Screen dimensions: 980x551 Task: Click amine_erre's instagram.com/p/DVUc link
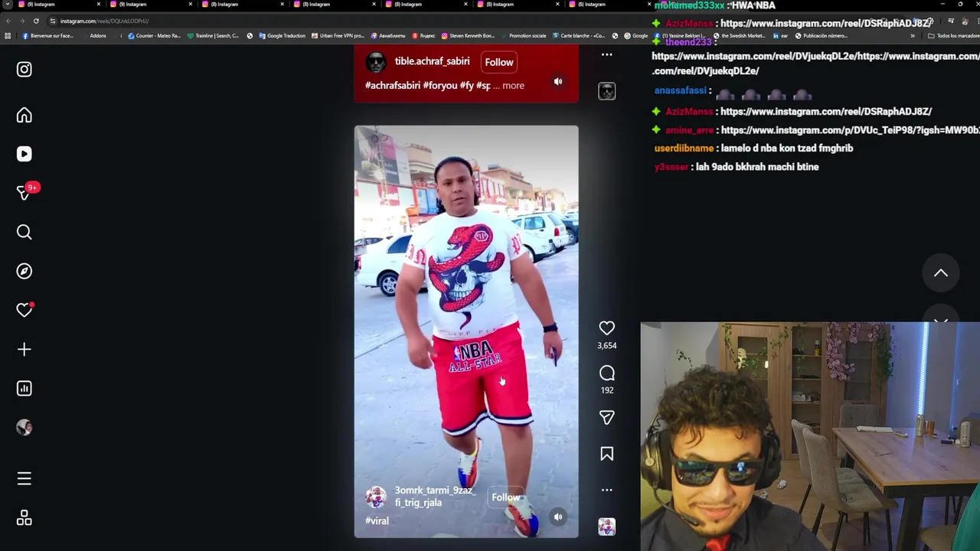coord(850,131)
